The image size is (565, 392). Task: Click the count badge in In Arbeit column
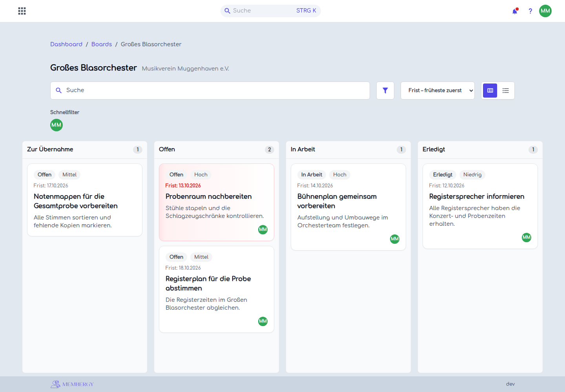pos(401,150)
